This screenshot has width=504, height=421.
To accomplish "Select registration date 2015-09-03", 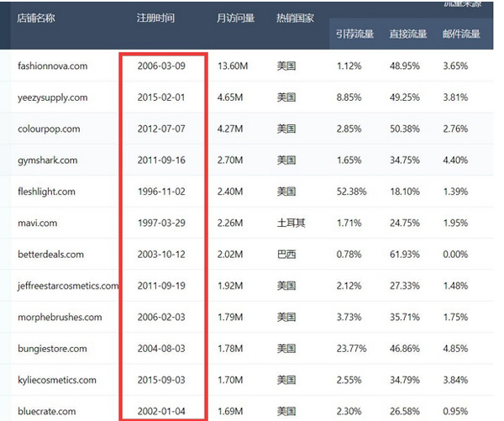I will coord(161,380).
